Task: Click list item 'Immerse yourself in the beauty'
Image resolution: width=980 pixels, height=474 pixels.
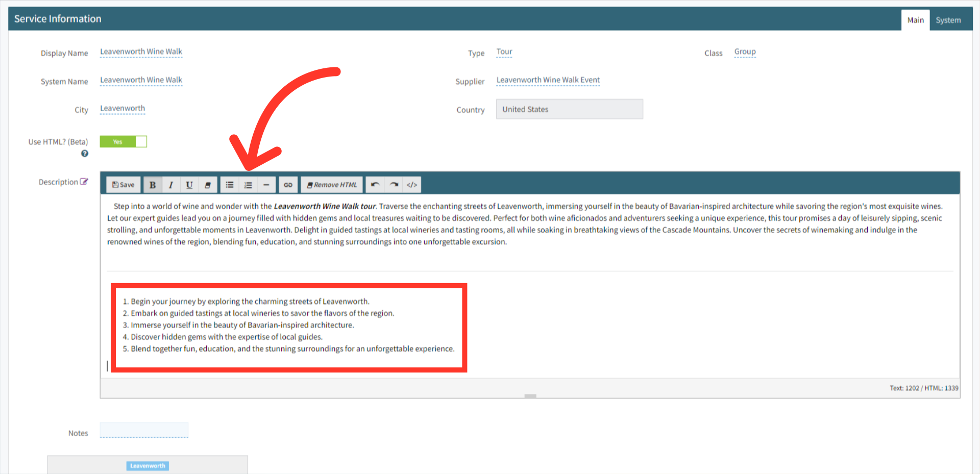Action: (x=242, y=325)
